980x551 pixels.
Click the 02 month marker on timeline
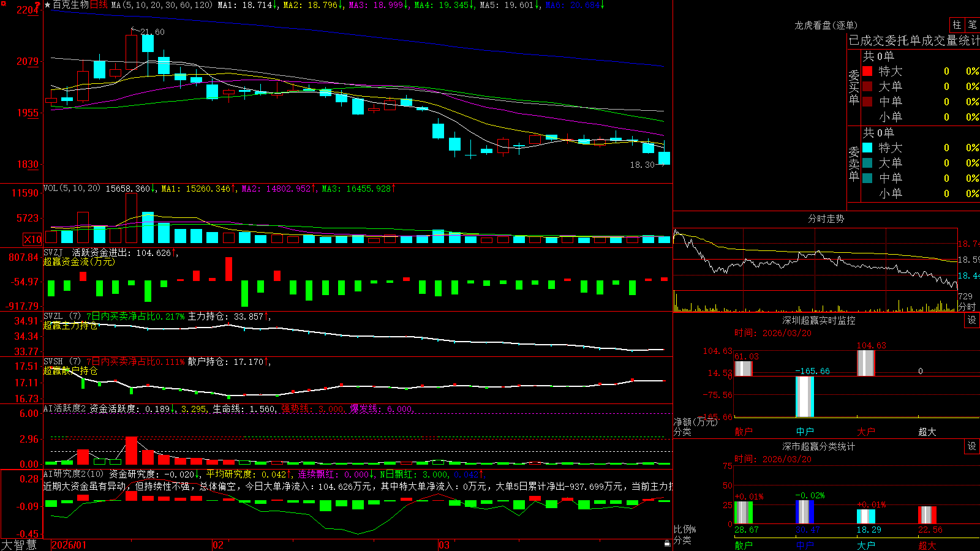[218, 545]
